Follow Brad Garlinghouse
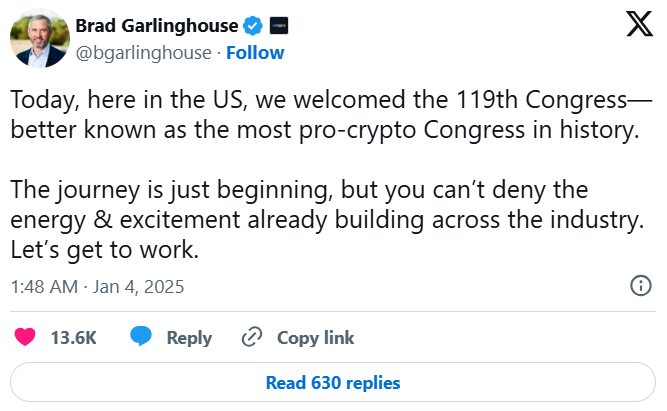The image size is (667, 411). [255, 52]
